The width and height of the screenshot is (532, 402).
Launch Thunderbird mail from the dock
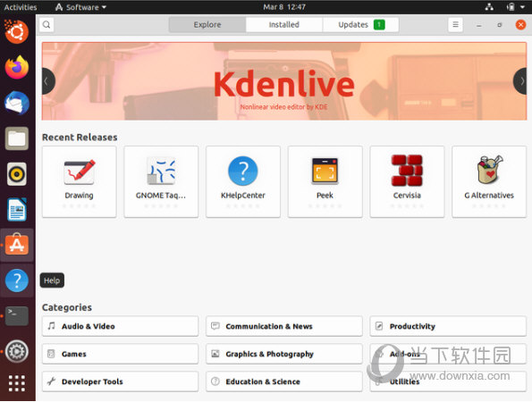(x=17, y=103)
